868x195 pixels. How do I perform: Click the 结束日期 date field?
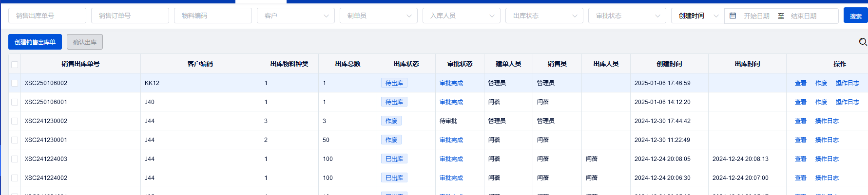(x=804, y=16)
